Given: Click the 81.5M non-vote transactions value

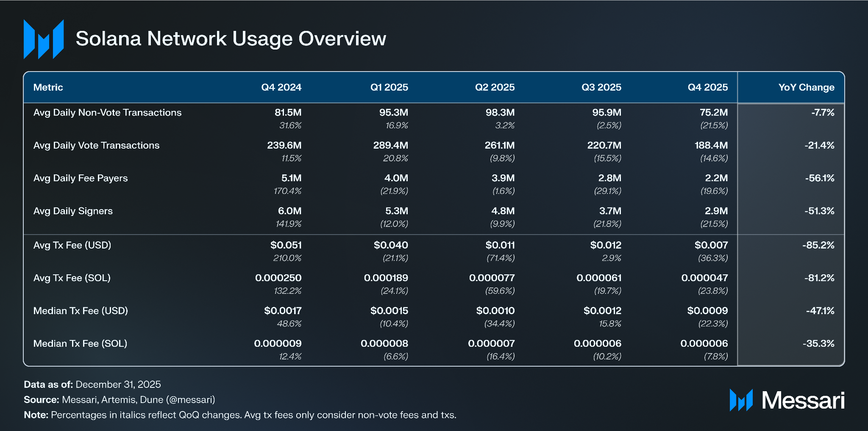Looking at the screenshot, I should 288,113.
